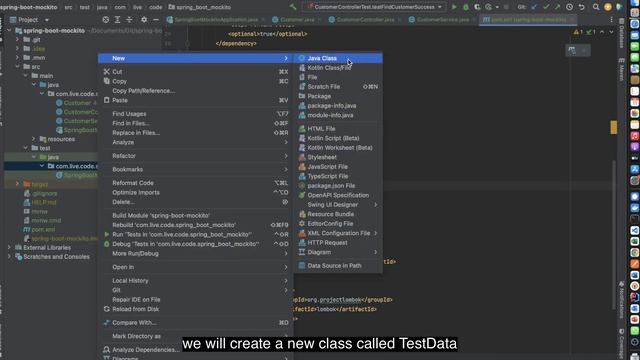Choose Reformat Code
Image resolution: width=640 pixels, height=360 pixels.
195,183
